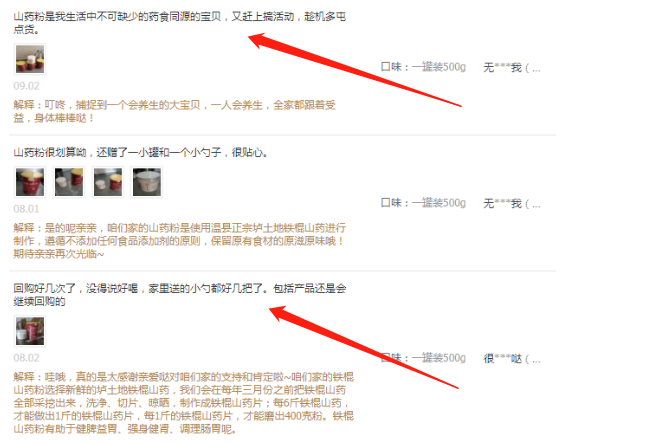Click the 08.02 review date
The width and height of the screenshot is (661, 443).
pos(26,358)
